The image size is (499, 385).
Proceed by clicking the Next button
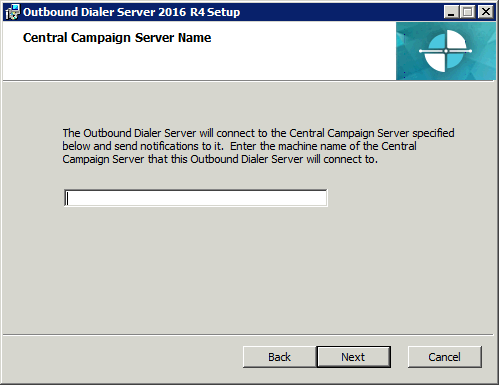click(x=353, y=357)
